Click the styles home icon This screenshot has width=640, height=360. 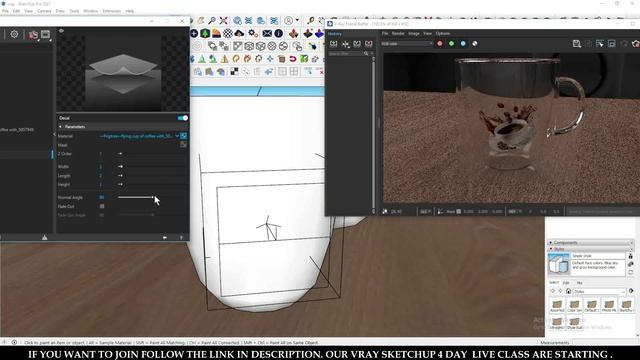coord(568,291)
